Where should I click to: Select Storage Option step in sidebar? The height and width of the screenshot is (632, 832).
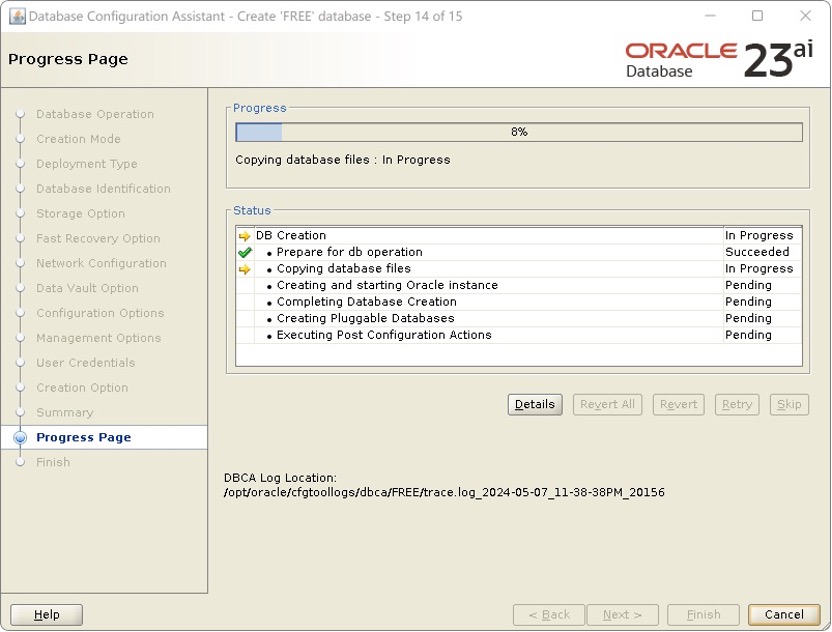(x=81, y=214)
